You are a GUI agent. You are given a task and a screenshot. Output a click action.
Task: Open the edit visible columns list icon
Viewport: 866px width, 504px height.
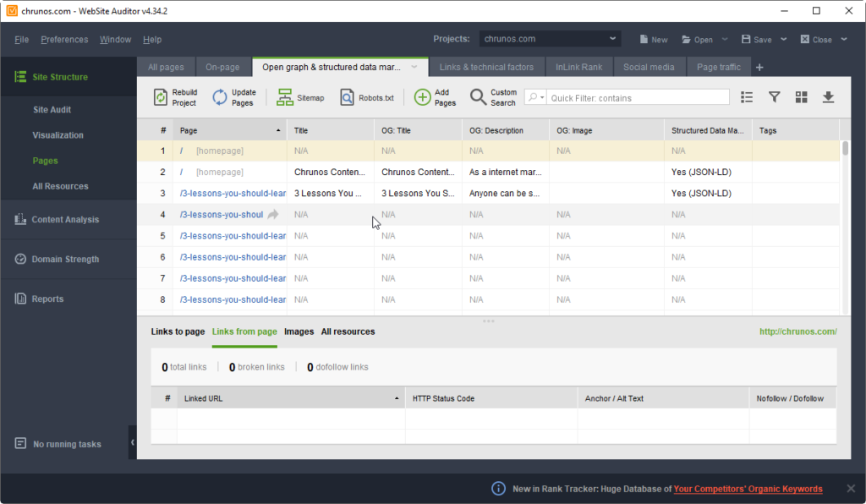pyautogui.click(x=747, y=97)
